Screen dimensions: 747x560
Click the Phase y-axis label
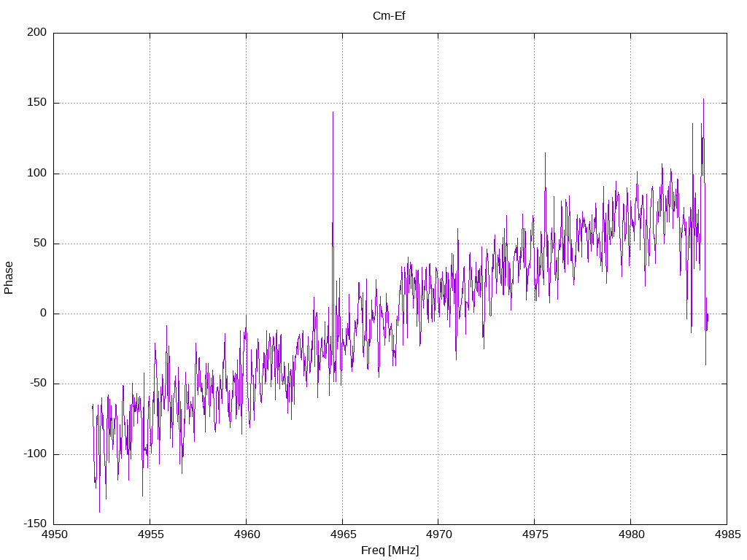(9, 278)
